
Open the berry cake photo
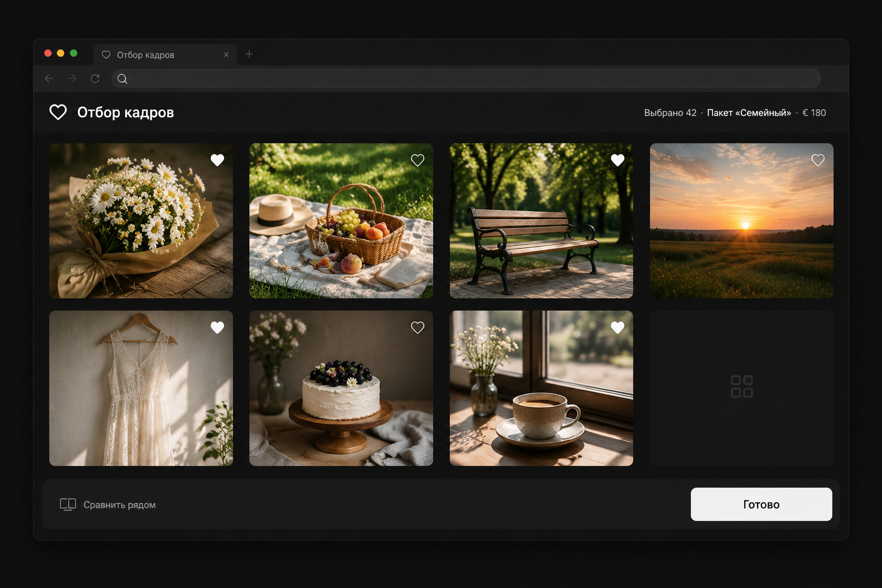pos(341,388)
